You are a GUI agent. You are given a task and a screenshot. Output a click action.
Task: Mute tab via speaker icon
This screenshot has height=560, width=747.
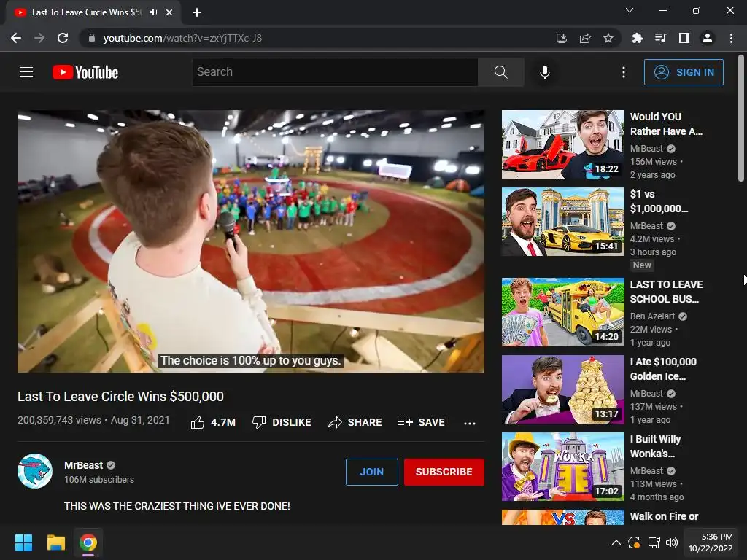point(153,12)
